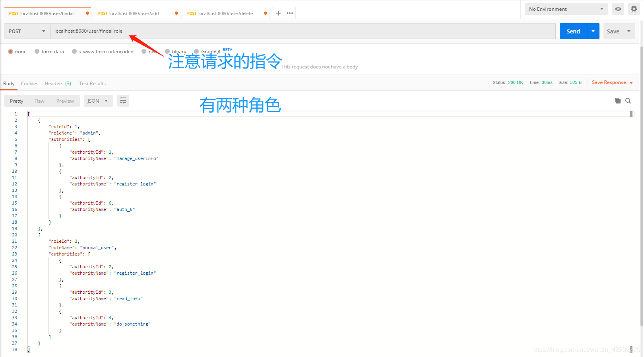Select binary body type

click(167, 51)
